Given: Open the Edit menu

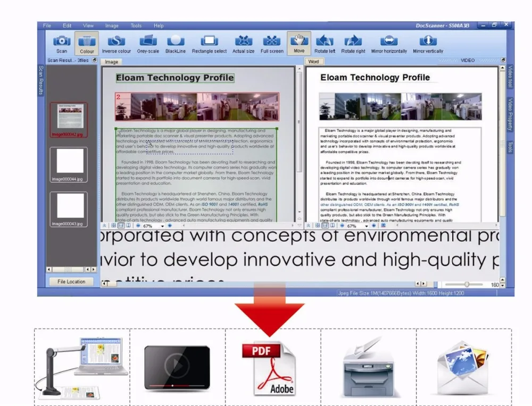Looking at the screenshot, I should [67, 26].
